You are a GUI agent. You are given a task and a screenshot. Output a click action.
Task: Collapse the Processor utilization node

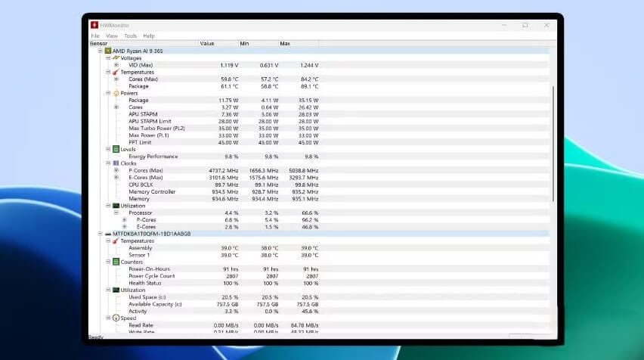[x=116, y=213]
